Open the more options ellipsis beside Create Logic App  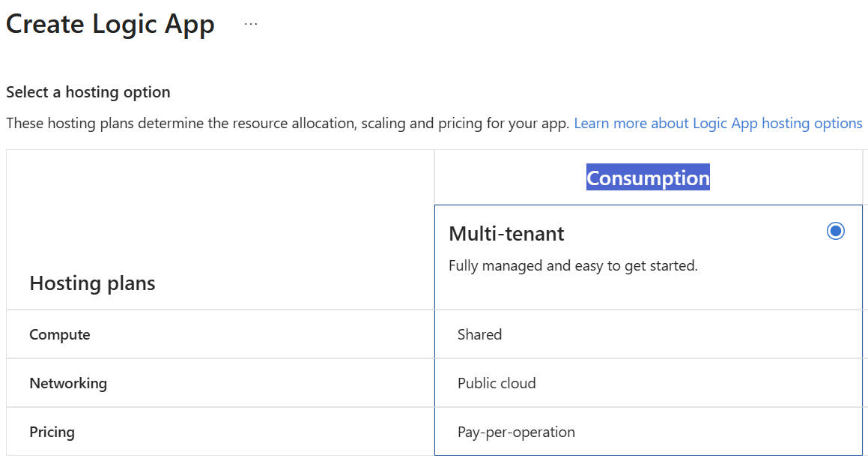[x=251, y=25]
